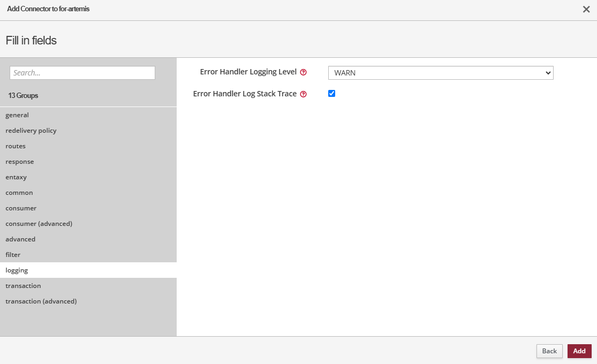Uncheck Error Handler Log Stack Trace checkbox
This screenshot has width=597, height=364.
point(331,94)
